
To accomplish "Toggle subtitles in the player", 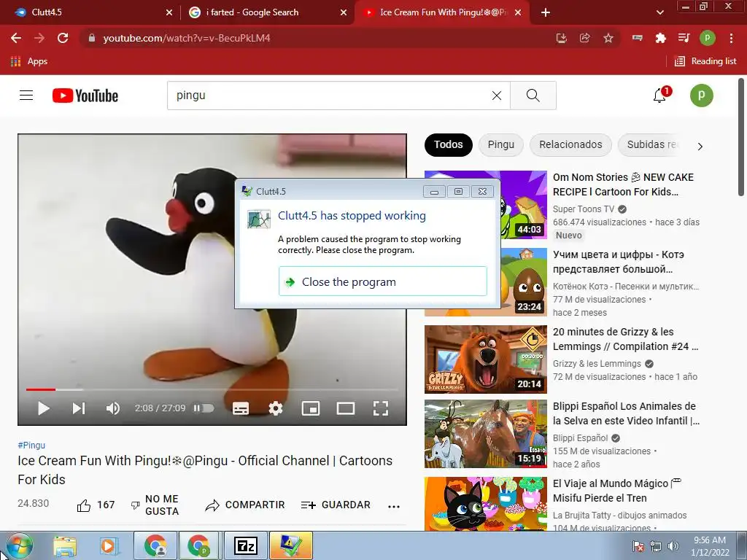I will 241,408.
